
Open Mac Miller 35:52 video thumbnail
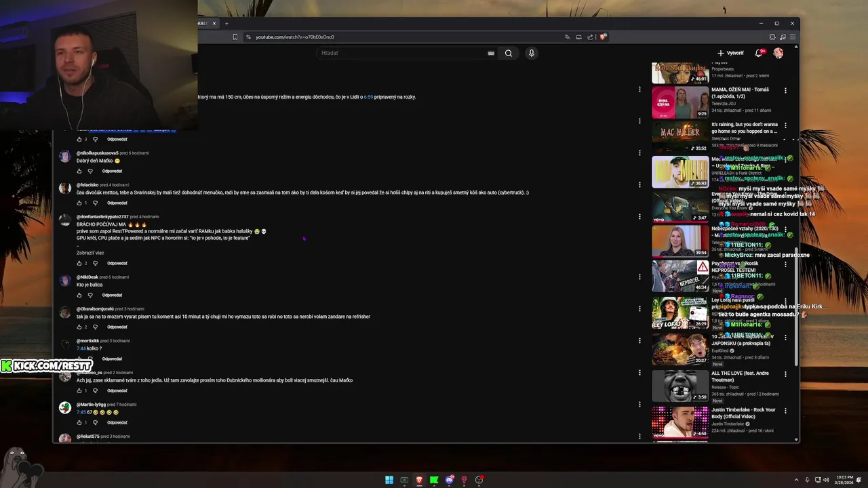(680, 137)
